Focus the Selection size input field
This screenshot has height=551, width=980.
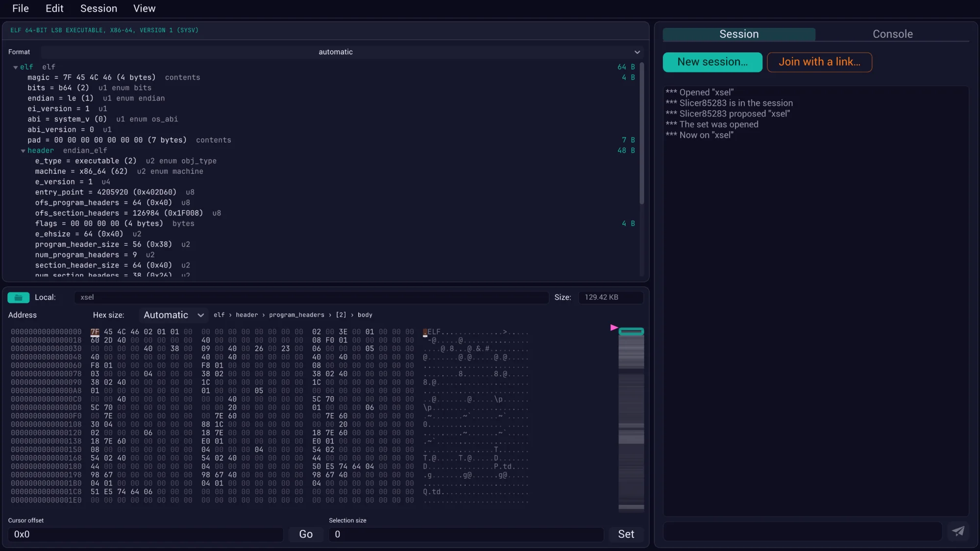pyautogui.click(x=466, y=534)
